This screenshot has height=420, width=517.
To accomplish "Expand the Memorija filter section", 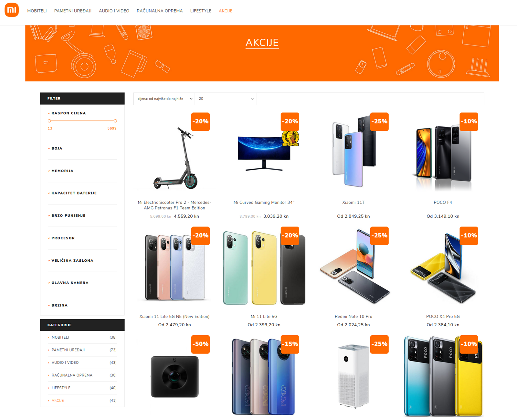I will pos(62,171).
